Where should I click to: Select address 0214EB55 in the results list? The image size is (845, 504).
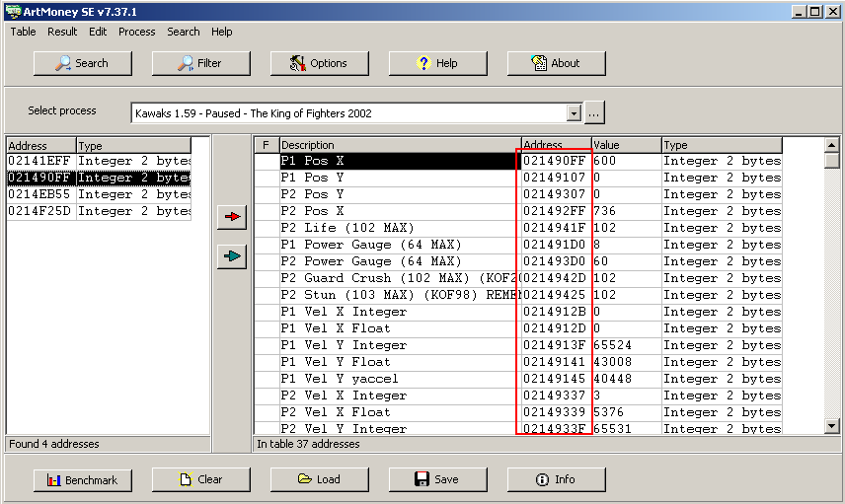click(x=40, y=194)
